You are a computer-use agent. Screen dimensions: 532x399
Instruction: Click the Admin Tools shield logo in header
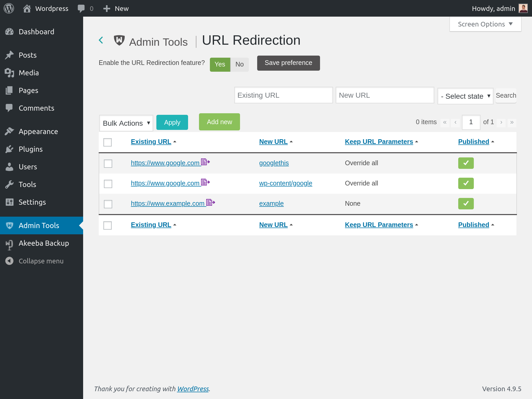119,40
